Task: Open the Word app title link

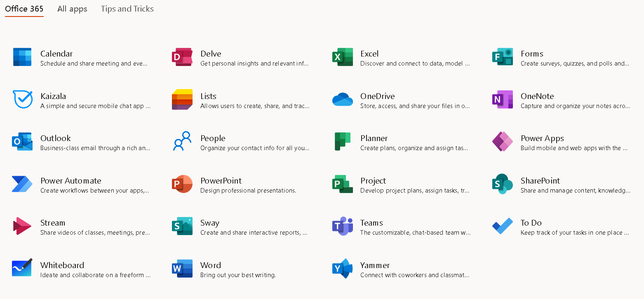Action: pos(211,265)
